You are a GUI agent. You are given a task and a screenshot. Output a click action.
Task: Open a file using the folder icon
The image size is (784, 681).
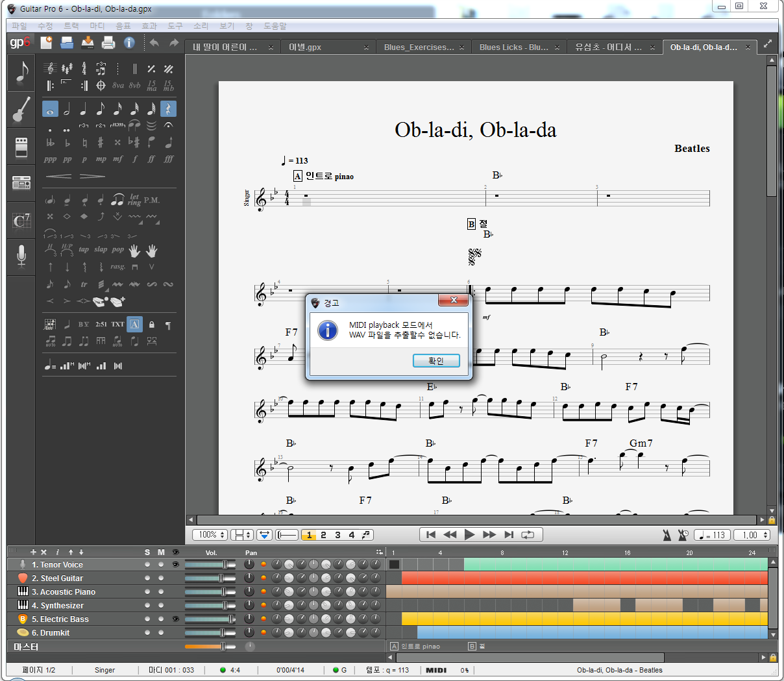coord(67,43)
